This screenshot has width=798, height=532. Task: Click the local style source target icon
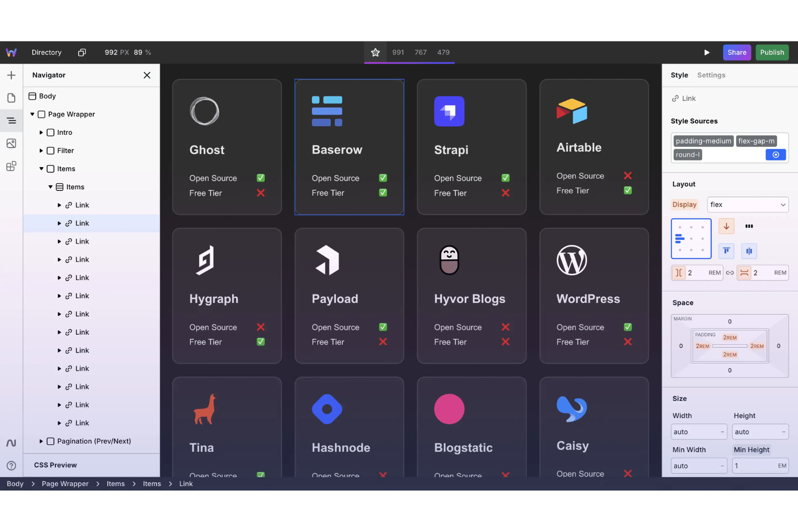point(776,155)
